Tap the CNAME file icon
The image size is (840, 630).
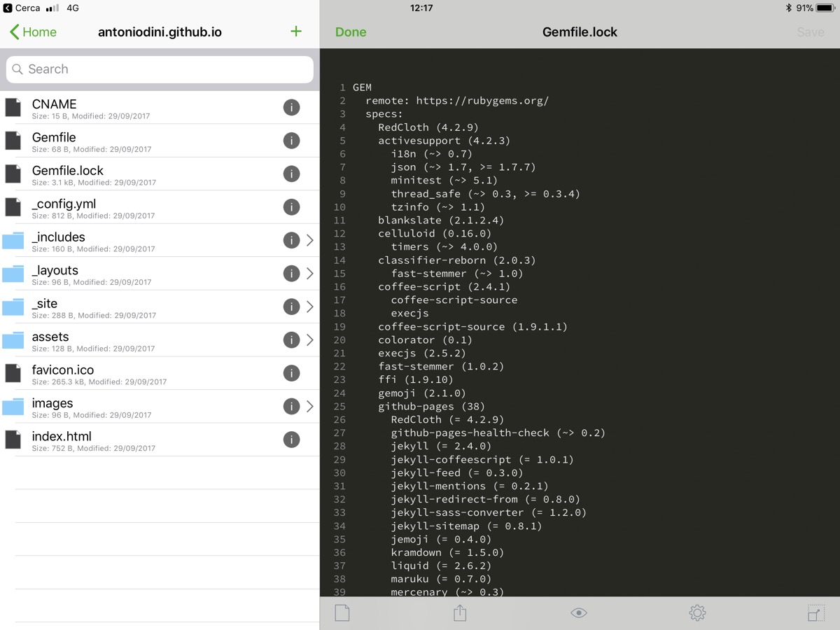(13, 107)
